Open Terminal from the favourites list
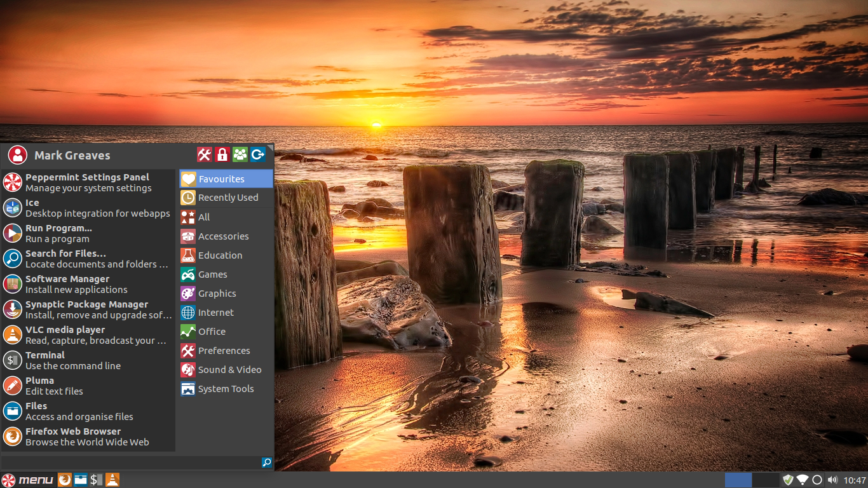The width and height of the screenshot is (868, 488). coord(88,360)
